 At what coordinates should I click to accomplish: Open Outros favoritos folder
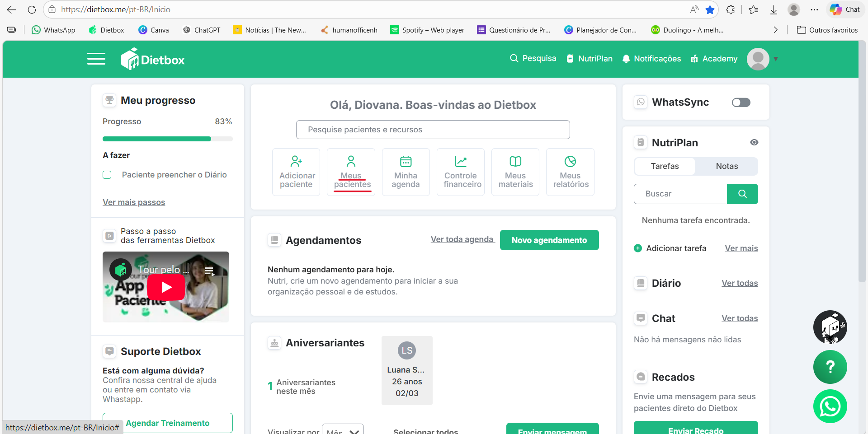(x=827, y=30)
